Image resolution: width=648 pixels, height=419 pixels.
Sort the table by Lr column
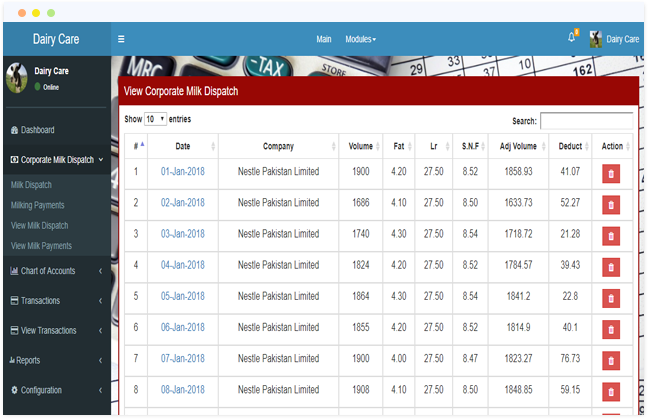point(434,146)
